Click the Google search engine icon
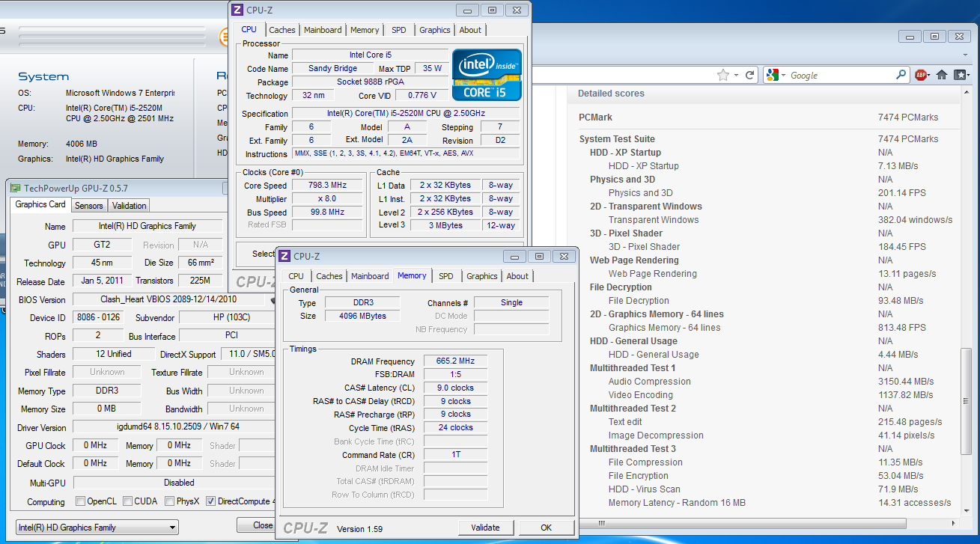Viewport: 980px width, 544px height. [x=773, y=75]
